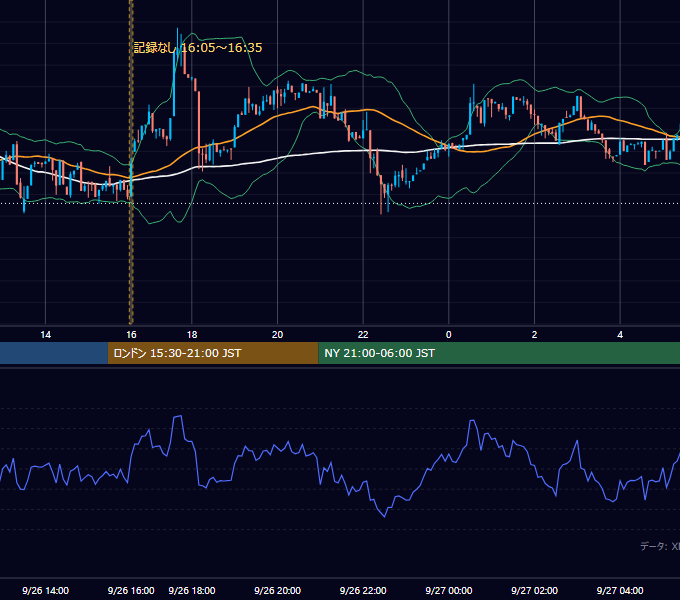Click the 18 hour label on price chart axis
The width and height of the screenshot is (680, 600).
coord(192,335)
